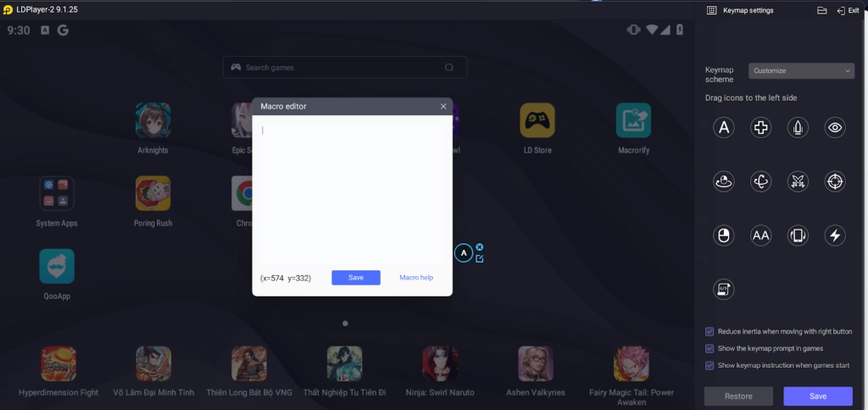
Task: Select the mouse control icon
Action: (x=723, y=235)
